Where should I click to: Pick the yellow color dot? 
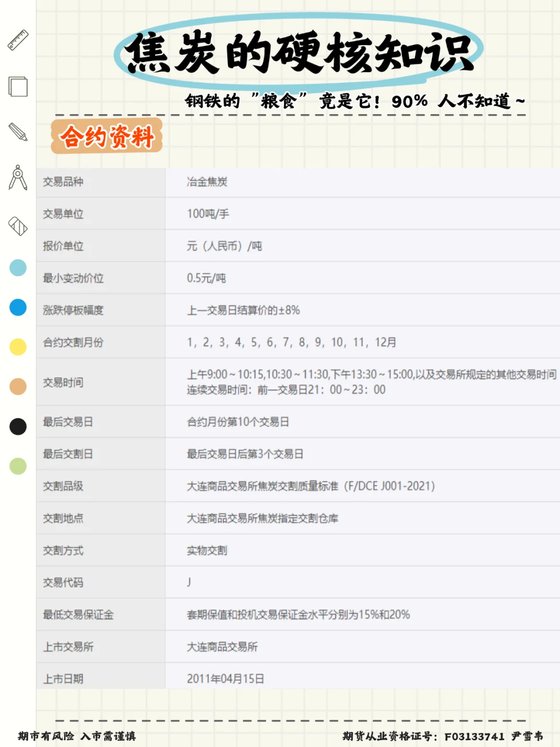18,347
